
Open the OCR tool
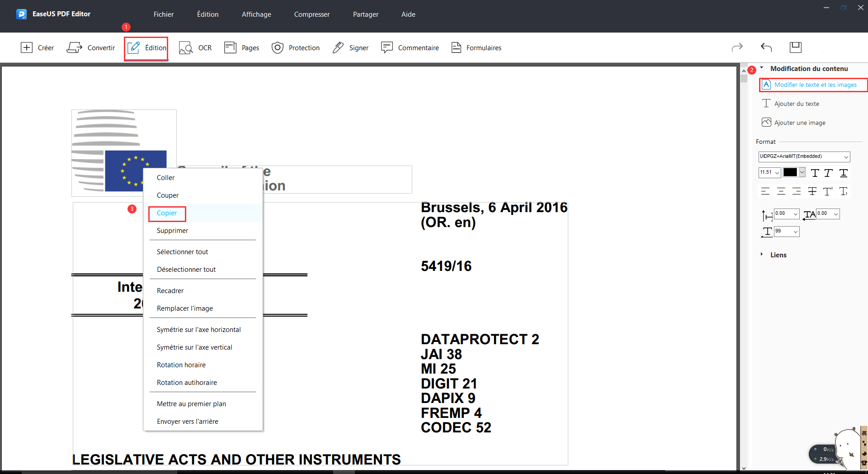point(195,47)
